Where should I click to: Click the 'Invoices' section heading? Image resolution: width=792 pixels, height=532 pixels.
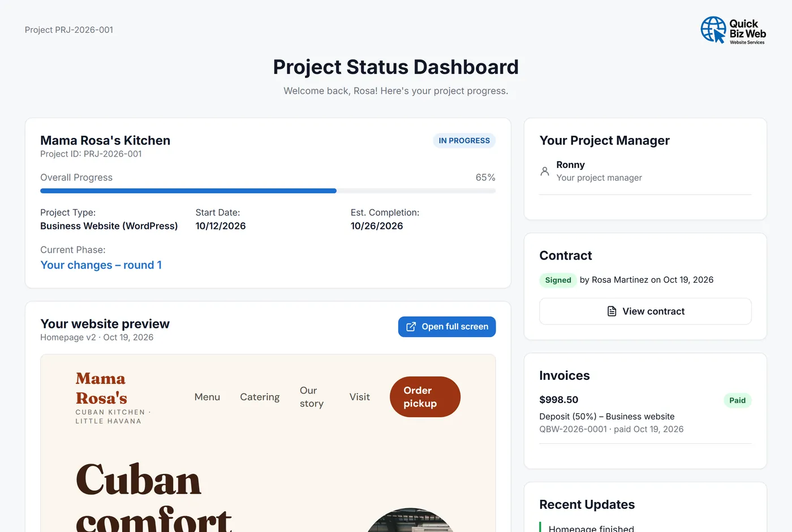click(x=565, y=375)
